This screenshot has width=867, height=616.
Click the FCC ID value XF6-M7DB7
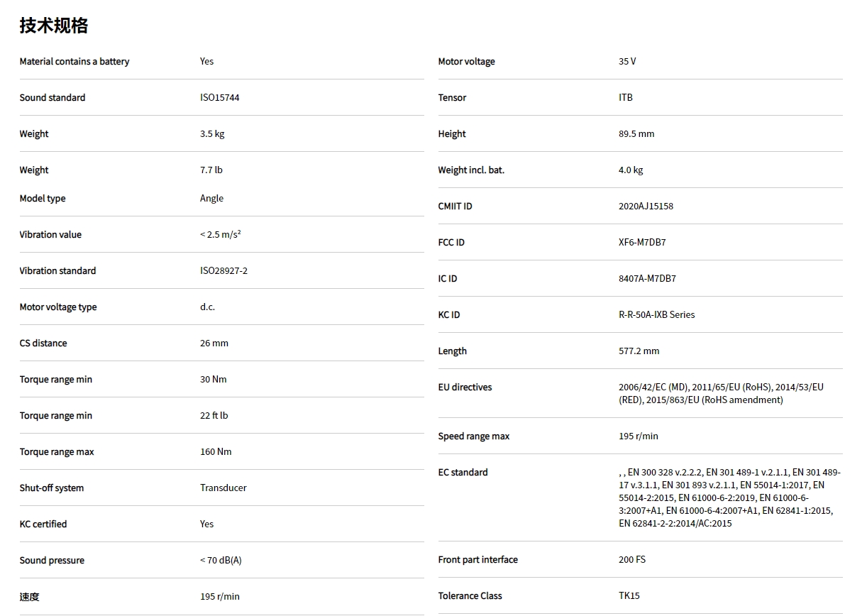[x=642, y=243]
